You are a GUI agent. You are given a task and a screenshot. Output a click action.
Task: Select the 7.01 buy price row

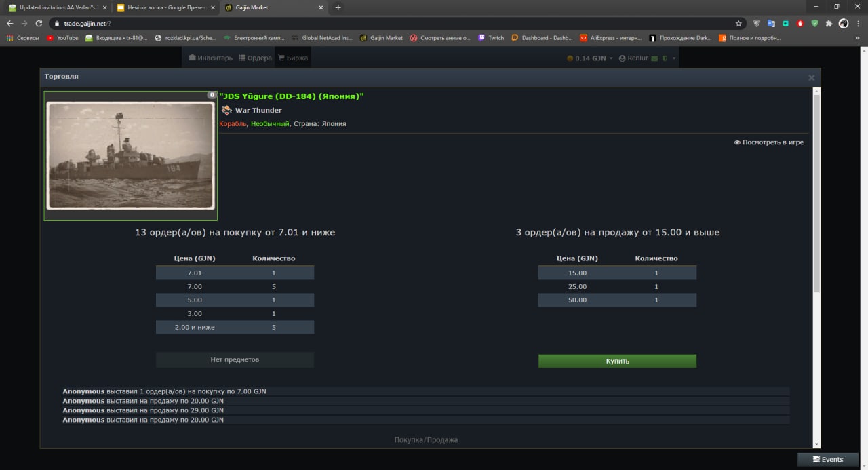pyautogui.click(x=235, y=273)
